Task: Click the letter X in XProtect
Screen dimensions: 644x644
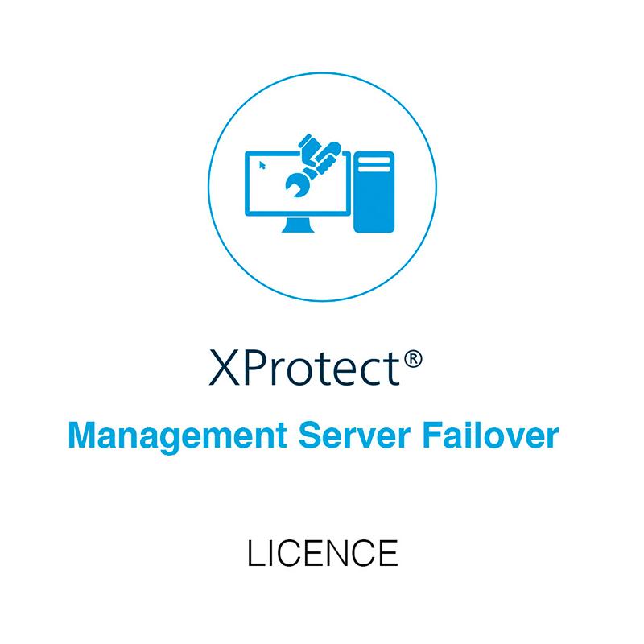Action: pyautogui.click(x=225, y=368)
